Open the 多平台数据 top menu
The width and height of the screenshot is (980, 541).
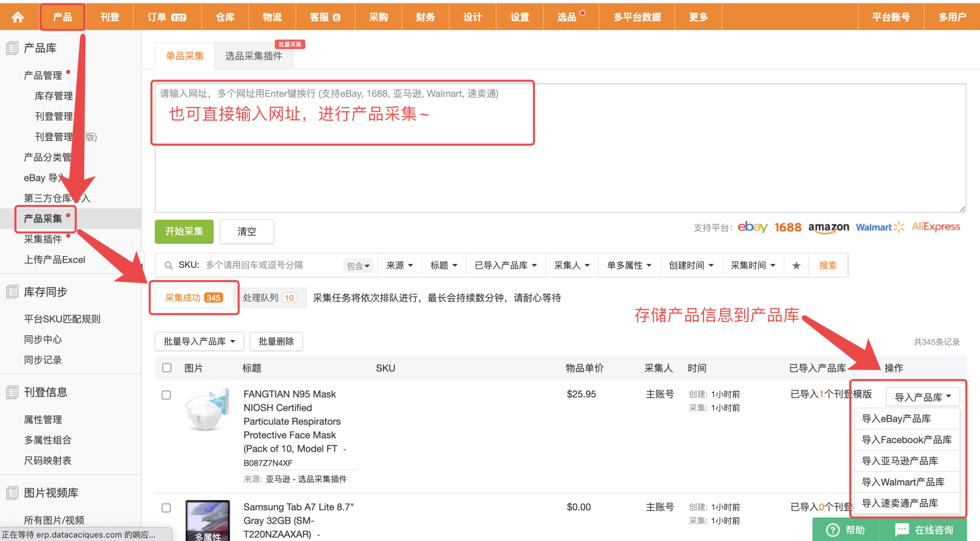pos(637,17)
